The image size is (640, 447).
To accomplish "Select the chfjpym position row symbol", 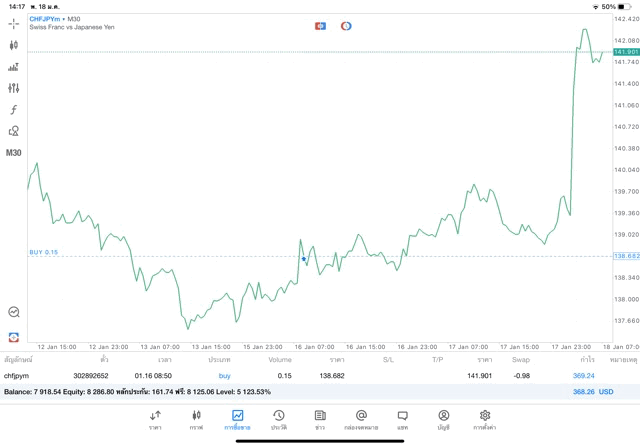I will [16, 376].
